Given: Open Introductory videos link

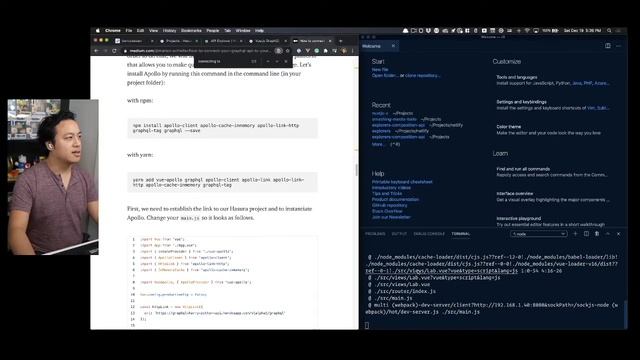Looking at the screenshot, I should [x=391, y=188].
